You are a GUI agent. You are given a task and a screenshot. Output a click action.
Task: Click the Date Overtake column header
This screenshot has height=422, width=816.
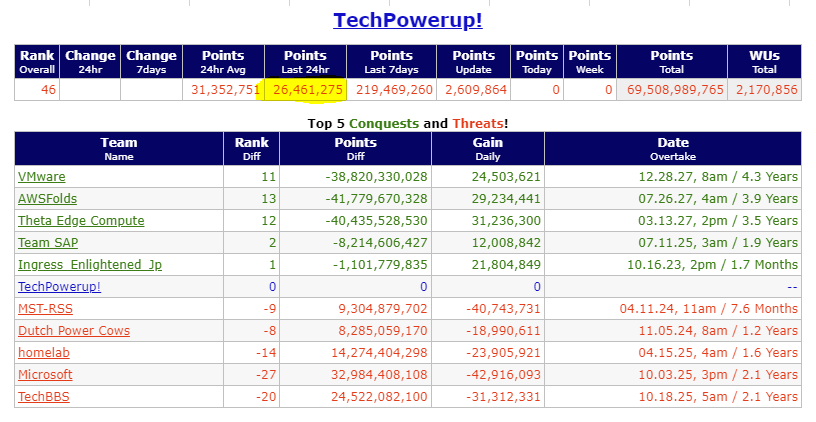point(673,149)
